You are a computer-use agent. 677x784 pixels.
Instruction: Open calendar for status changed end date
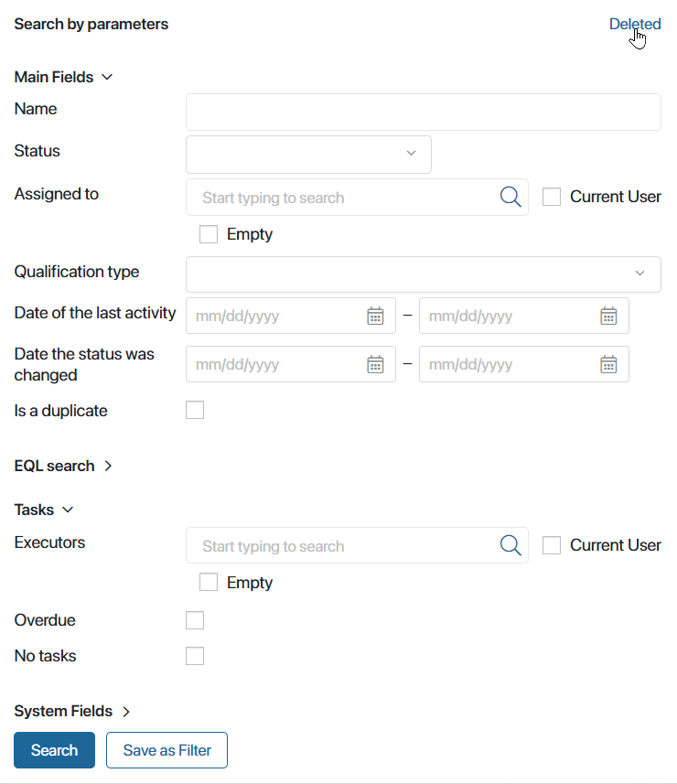pos(608,364)
